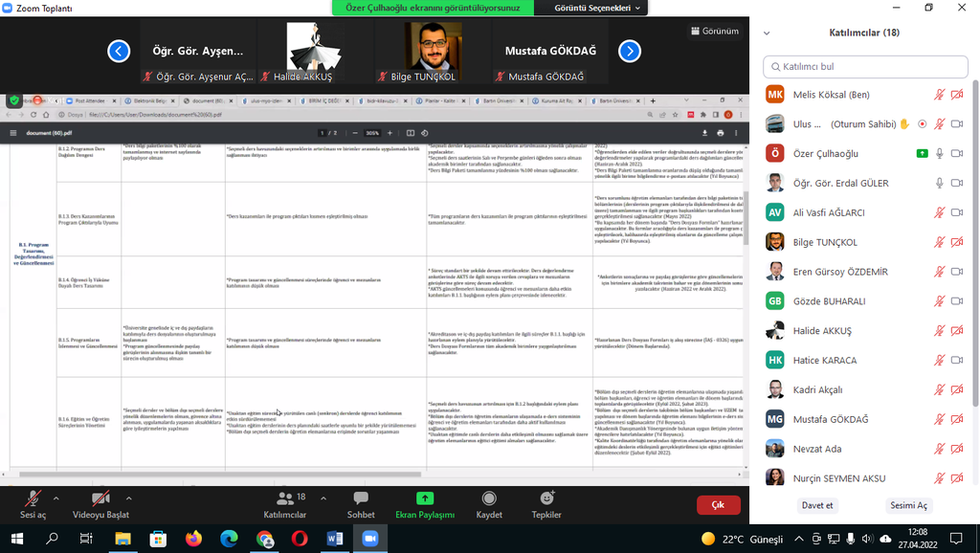Collapse the Katılımcılar panel header chevron

pyautogui.click(x=766, y=33)
